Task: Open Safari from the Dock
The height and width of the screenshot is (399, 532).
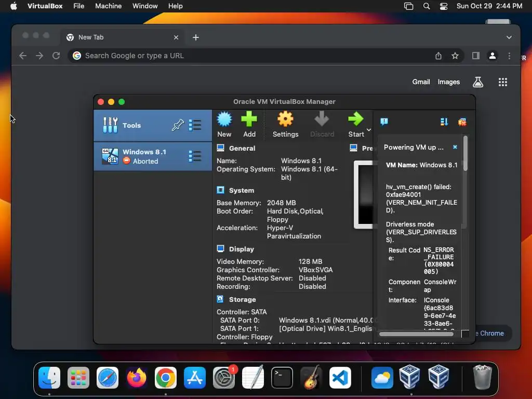Action: [108, 377]
